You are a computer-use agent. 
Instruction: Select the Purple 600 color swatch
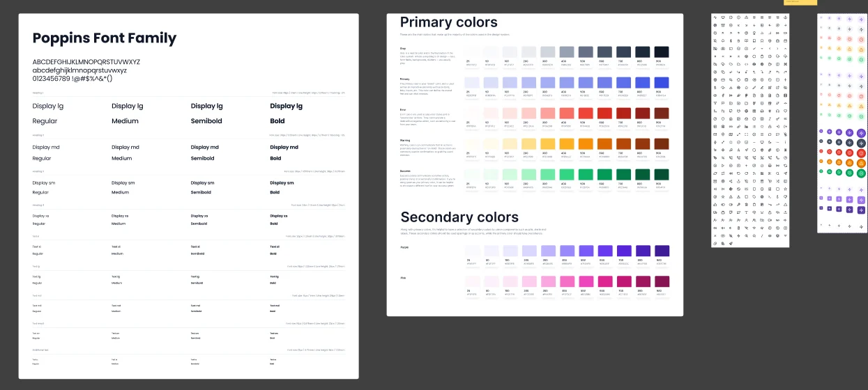coord(604,250)
